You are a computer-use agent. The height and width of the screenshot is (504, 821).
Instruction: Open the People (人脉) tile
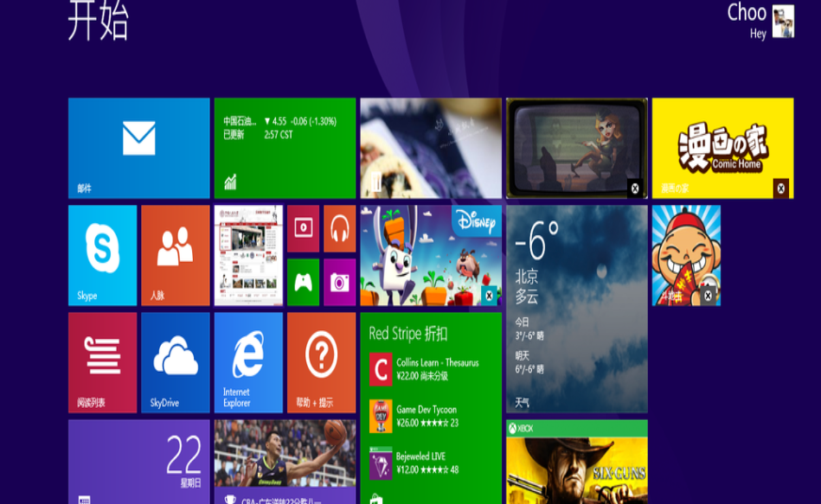(176, 255)
